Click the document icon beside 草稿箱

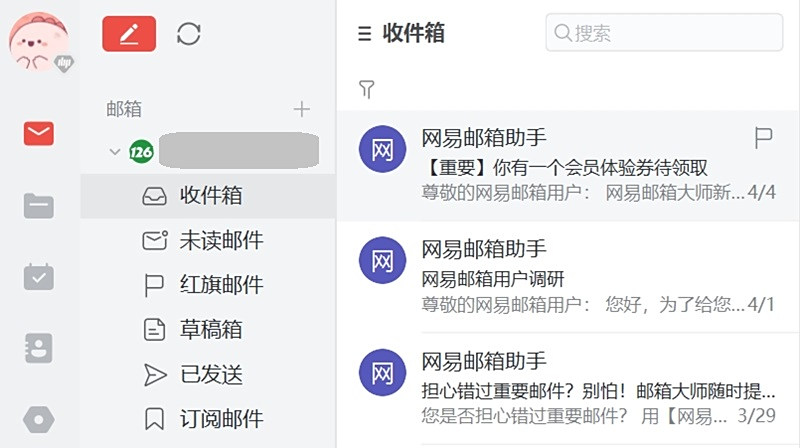point(154,330)
